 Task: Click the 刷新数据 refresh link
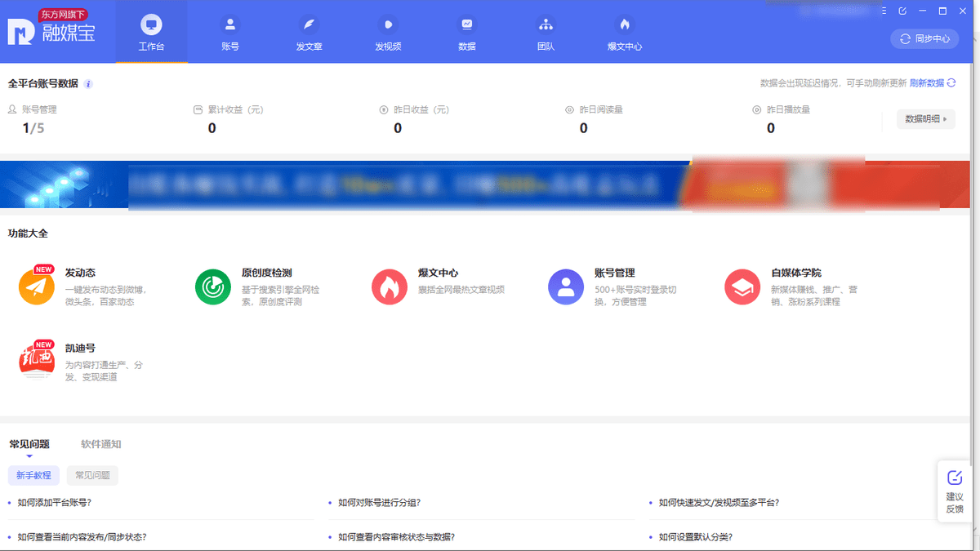coord(932,83)
